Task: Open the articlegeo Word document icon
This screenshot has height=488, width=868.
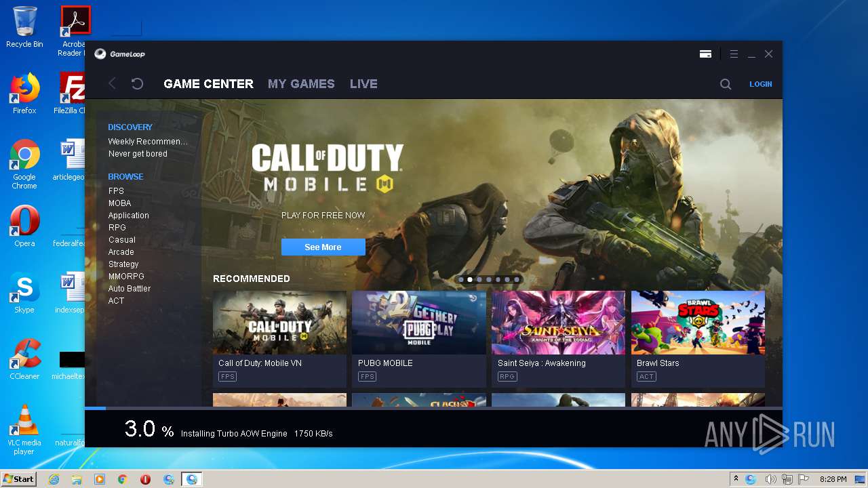Action: pyautogui.click(x=71, y=160)
